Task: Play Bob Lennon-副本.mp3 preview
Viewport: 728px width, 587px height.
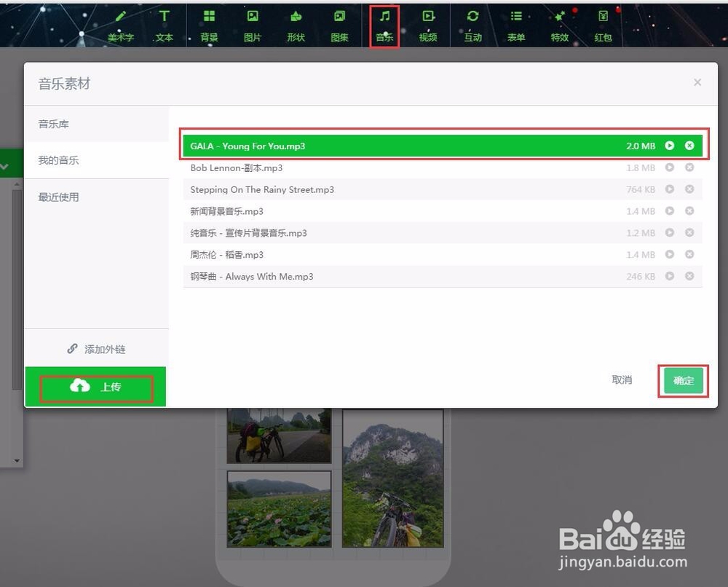Action: [670, 168]
